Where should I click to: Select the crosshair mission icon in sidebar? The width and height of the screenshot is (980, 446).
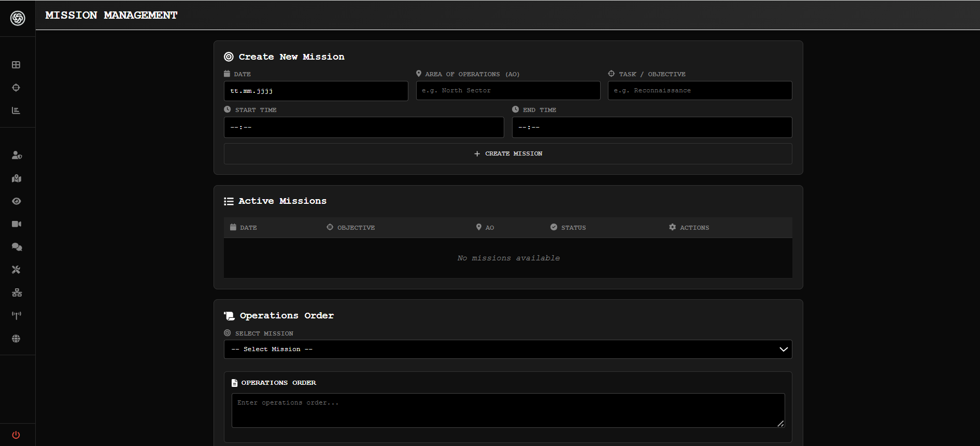pyautogui.click(x=16, y=88)
